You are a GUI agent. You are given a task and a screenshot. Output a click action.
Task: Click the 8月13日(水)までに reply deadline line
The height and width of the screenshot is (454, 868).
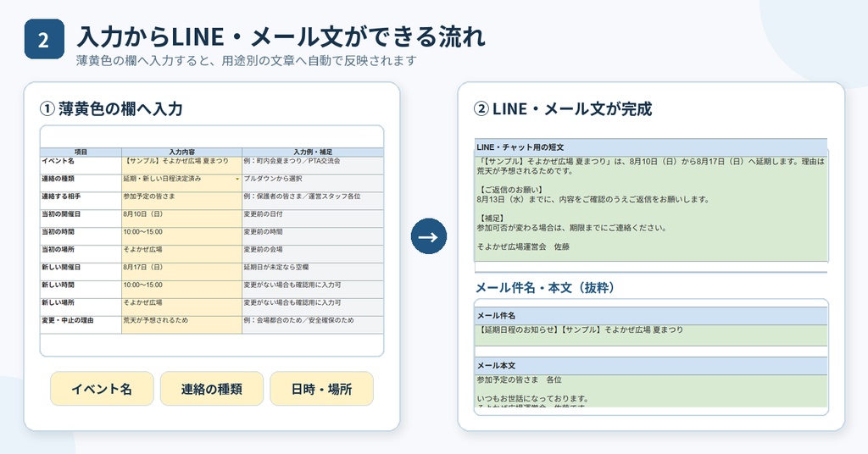coord(593,199)
